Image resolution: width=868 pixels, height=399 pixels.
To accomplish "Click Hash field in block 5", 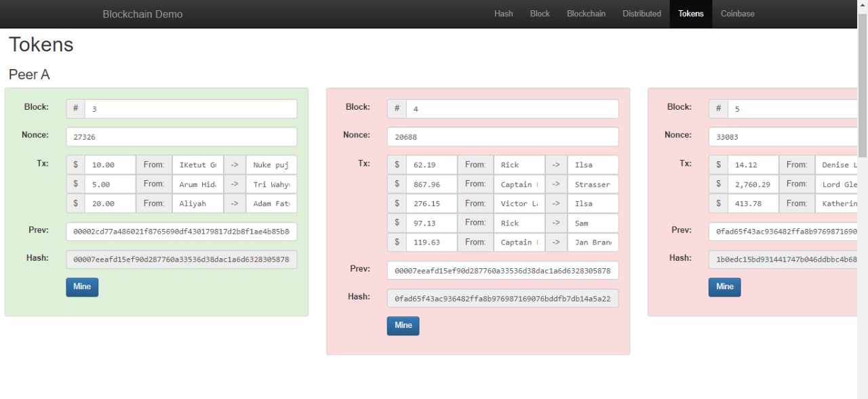I will pos(783,259).
